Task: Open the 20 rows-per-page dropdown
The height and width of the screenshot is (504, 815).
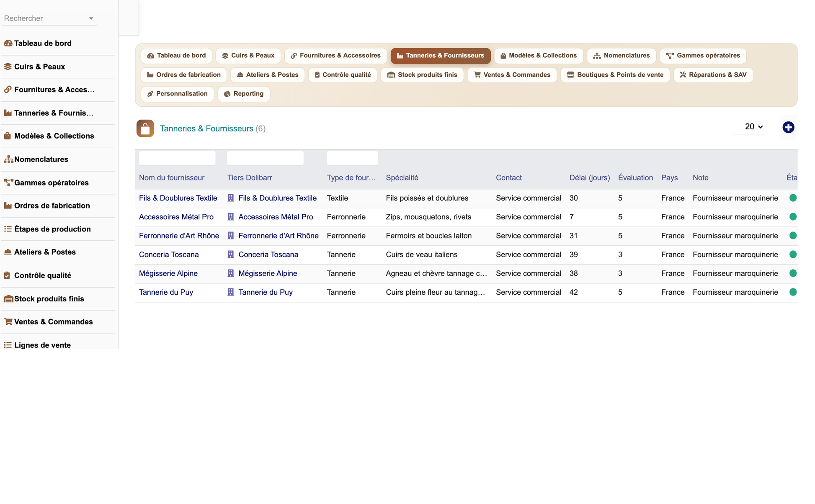Action: (x=753, y=127)
